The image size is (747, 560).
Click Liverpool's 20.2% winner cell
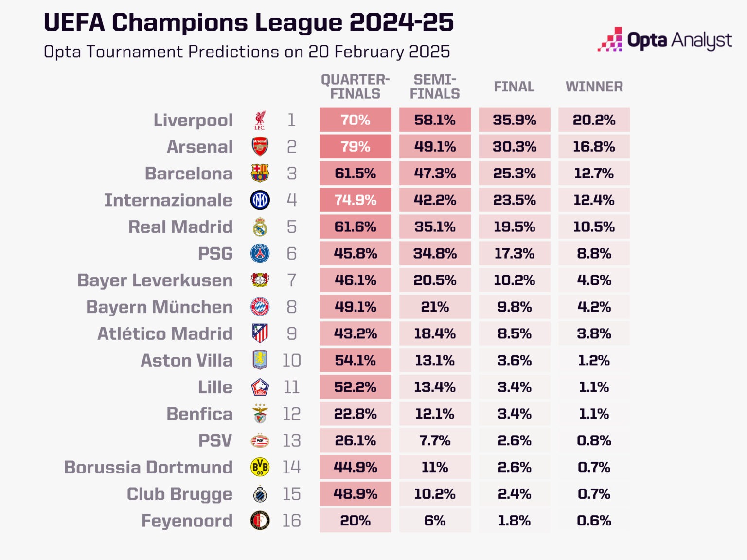pyautogui.click(x=594, y=120)
